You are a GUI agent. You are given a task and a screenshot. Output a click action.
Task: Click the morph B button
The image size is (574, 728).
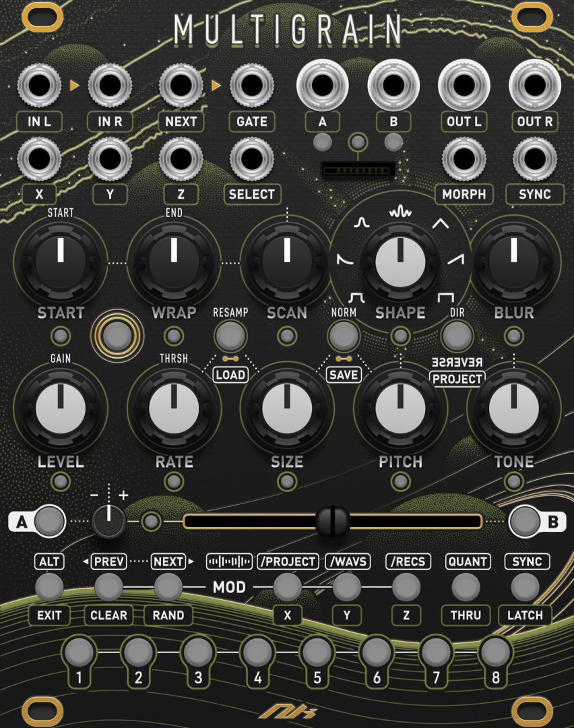[x=525, y=521]
